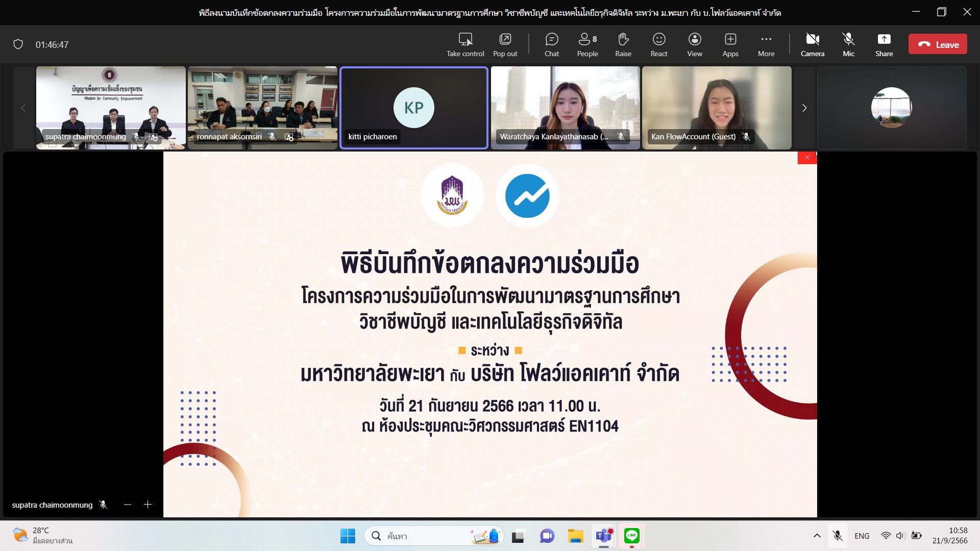Click the security shield icon

coord(18,44)
